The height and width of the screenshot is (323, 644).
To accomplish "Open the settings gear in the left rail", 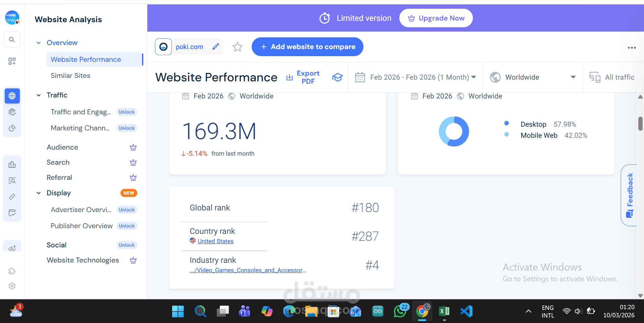I will click(12, 286).
